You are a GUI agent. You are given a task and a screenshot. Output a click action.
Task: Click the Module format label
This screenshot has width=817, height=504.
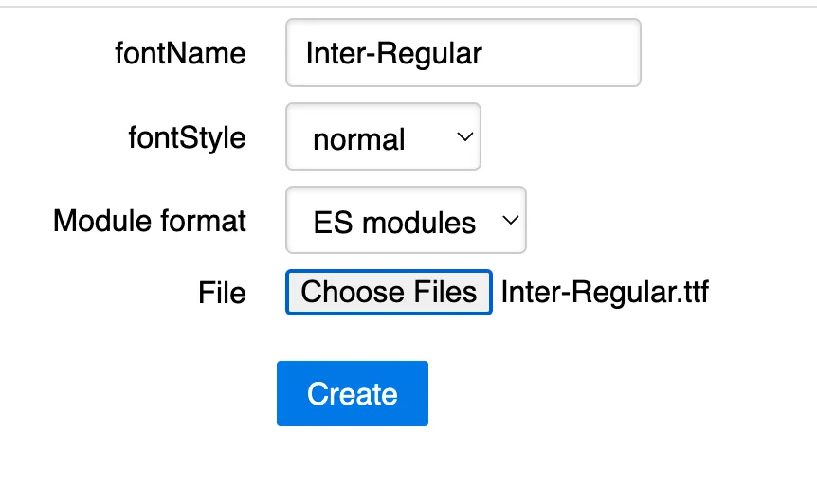click(x=150, y=221)
